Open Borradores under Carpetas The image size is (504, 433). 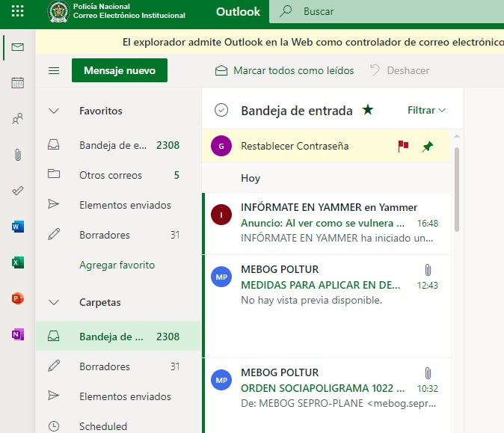coord(118,366)
